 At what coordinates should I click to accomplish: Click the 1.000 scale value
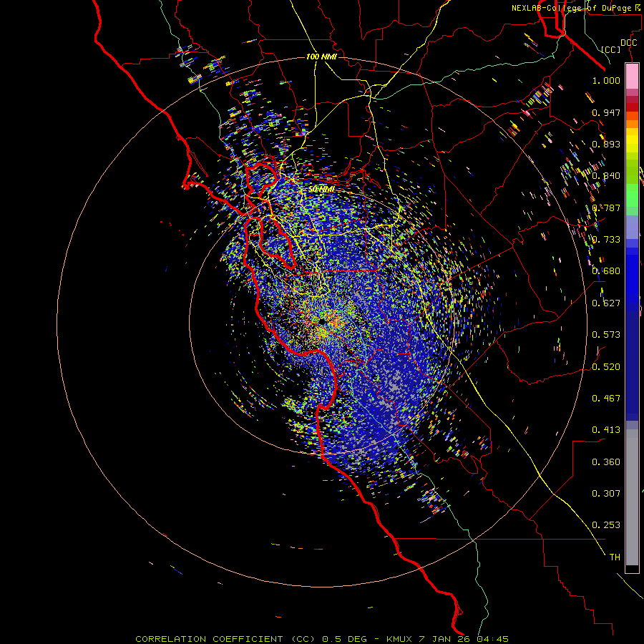606,80
